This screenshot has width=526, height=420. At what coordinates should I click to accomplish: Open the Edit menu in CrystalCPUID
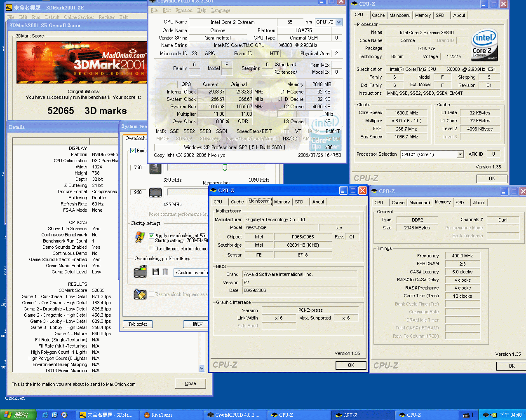(x=167, y=10)
